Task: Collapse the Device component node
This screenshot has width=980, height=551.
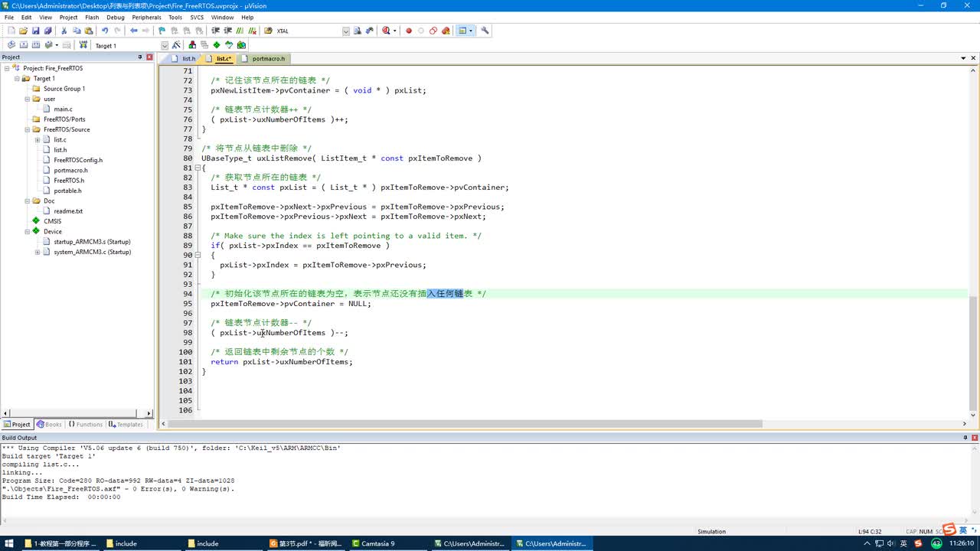Action: pos(27,231)
